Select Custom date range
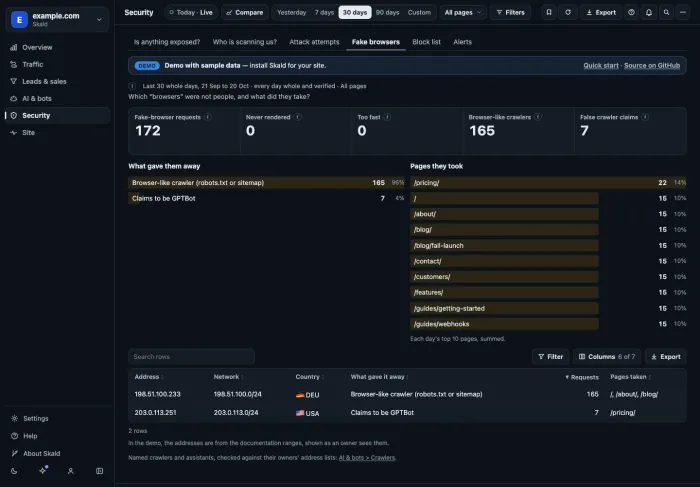 419,12
